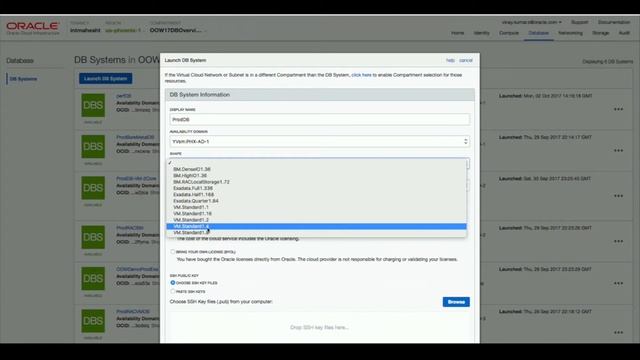Open the Compute navigation item
640x360 pixels.
509,33
